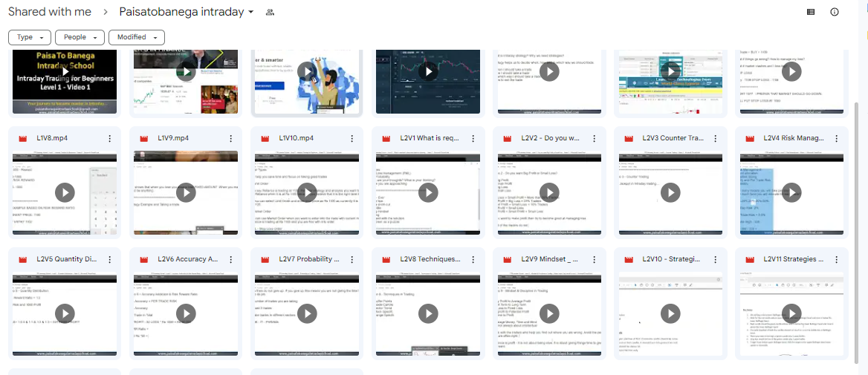Screen dimensions: 868x375
Task: Open more options for L2V11 Strategies
Action: point(836,260)
